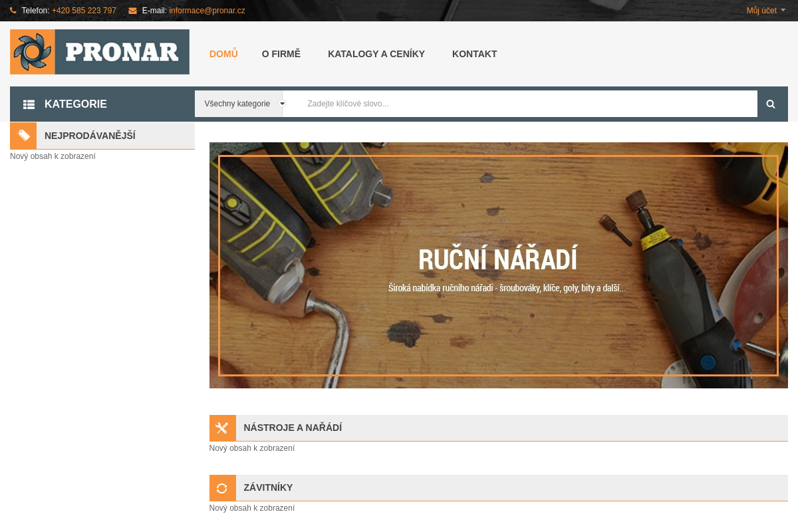Click the Ruční nářadí banner image
The image size is (798, 532).
coord(498,265)
